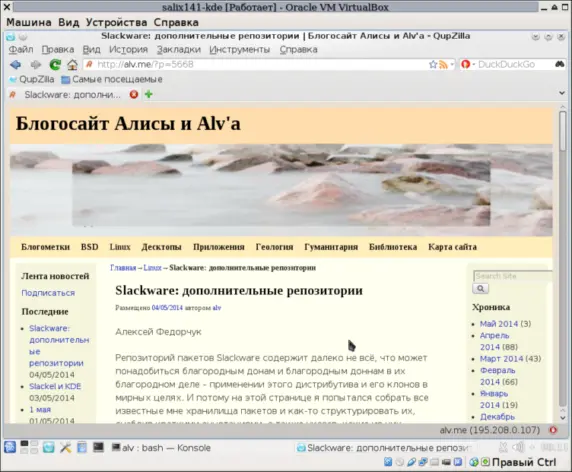The height and width of the screenshot is (472, 572).
Task: Click red status bar icon next to IP
Action: [x=553, y=430]
